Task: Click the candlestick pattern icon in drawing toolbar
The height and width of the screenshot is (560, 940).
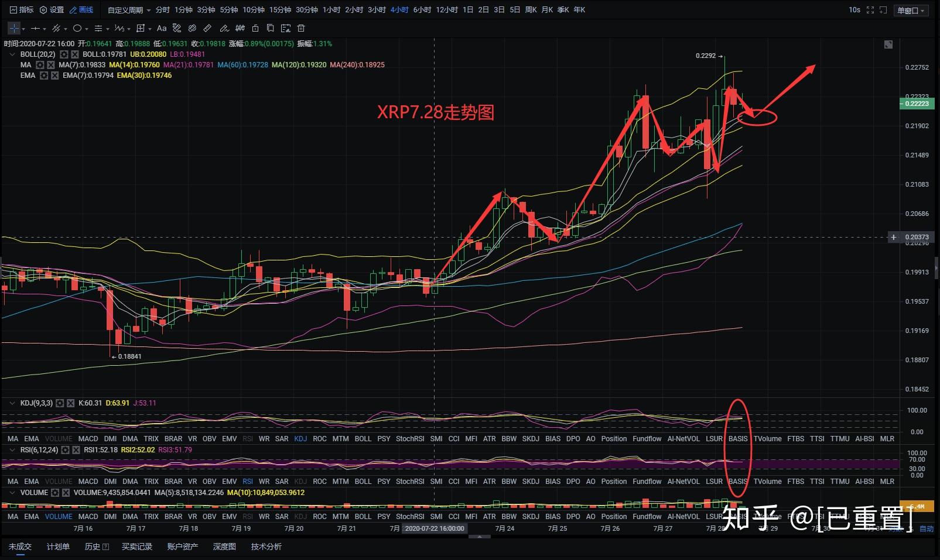Action: pyautogui.click(x=240, y=28)
